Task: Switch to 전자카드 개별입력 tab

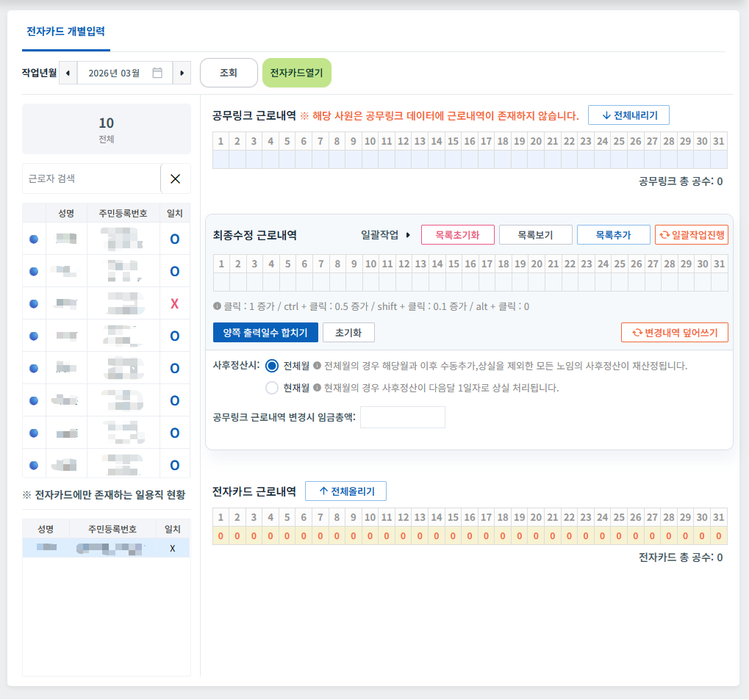Action: tap(66, 32)
